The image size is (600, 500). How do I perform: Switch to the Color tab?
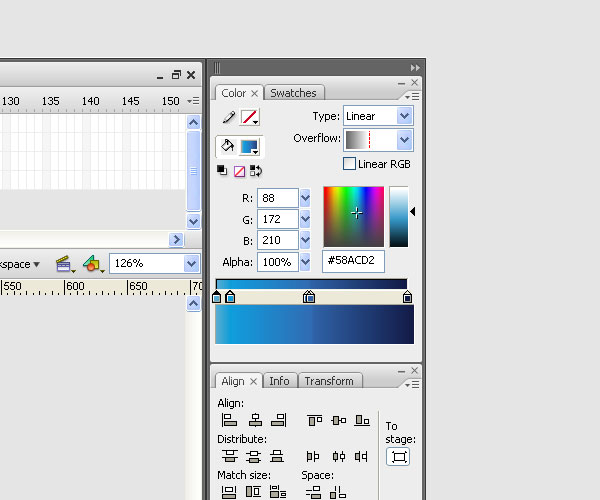click(233, 93)
